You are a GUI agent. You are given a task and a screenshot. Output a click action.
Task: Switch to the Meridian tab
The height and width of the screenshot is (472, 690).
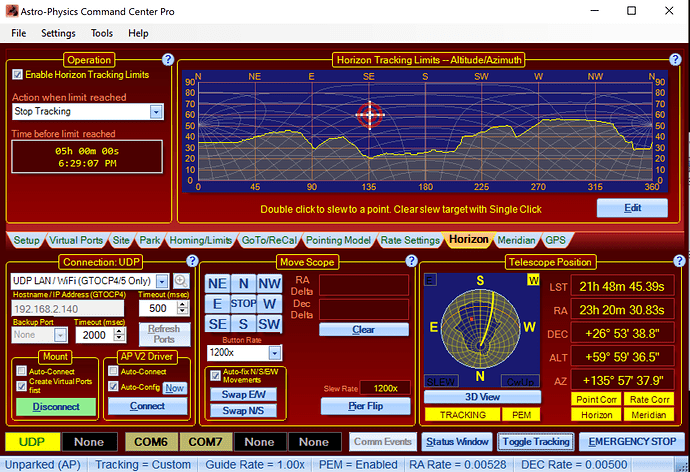[516, 240]
